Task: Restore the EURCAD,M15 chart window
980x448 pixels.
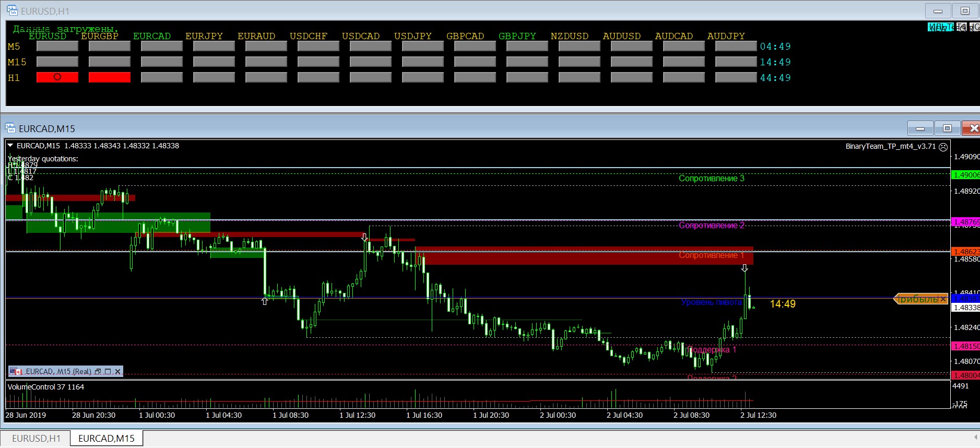Action: click(x=947, y=128)
